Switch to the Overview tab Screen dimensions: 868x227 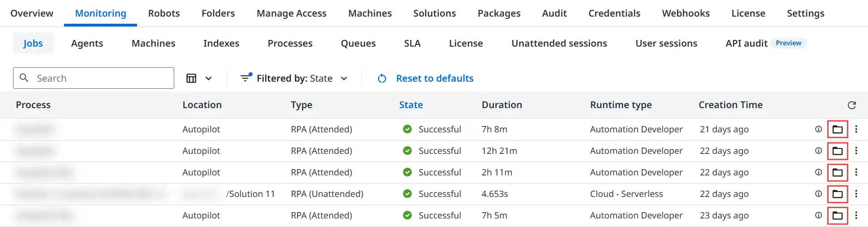(32, 13)
